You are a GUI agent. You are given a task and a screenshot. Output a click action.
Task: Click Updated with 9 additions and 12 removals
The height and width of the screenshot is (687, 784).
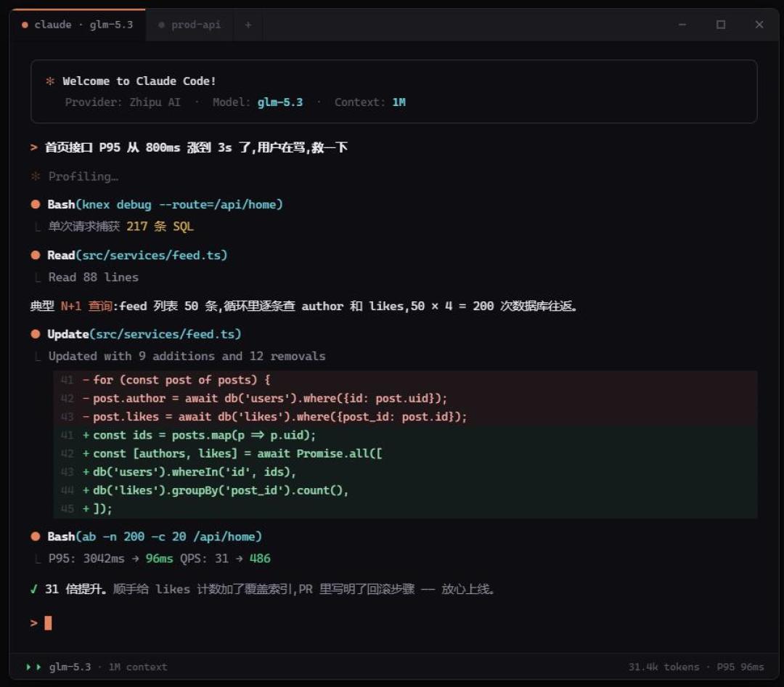(187, 357)
